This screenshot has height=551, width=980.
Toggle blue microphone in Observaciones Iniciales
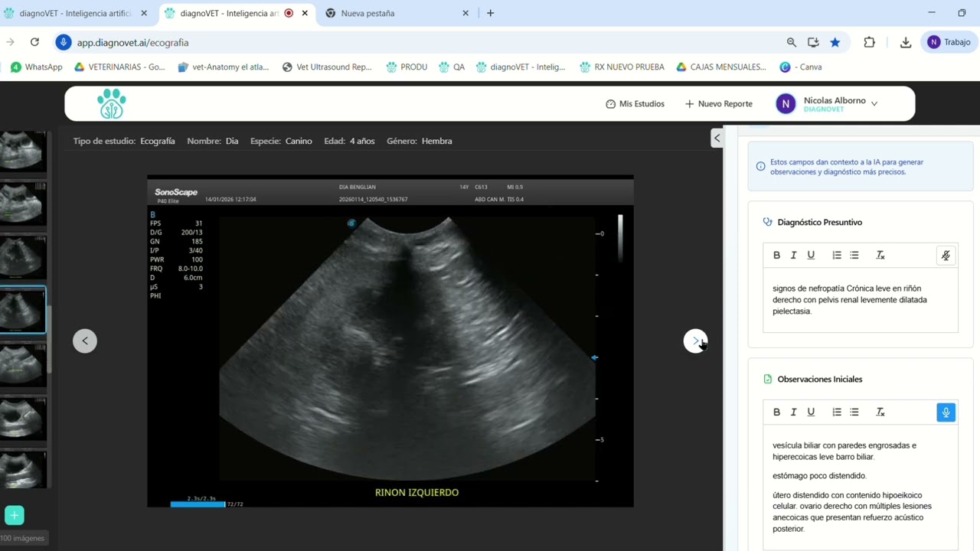coord(946,412)
